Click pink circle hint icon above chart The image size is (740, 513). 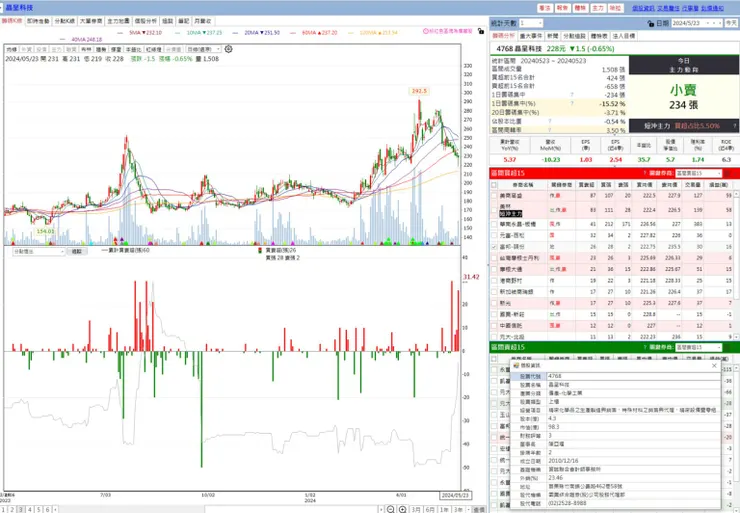[426, 31]
